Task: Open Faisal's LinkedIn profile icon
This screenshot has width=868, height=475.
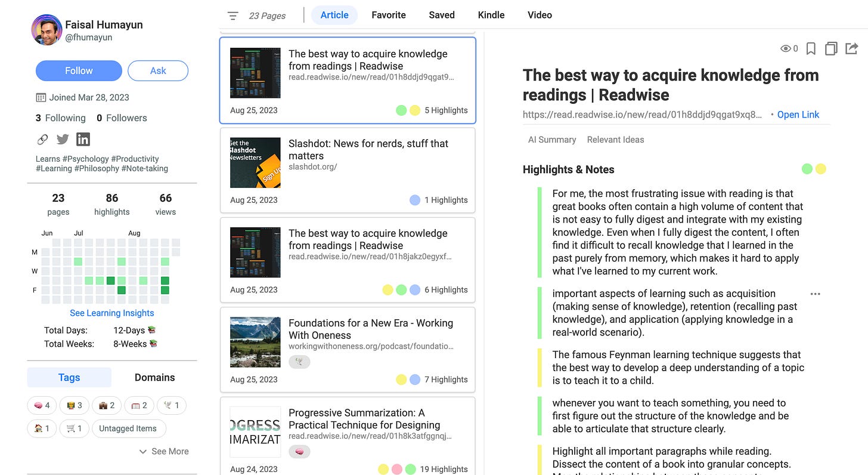Action: click(x=83, y=140)
